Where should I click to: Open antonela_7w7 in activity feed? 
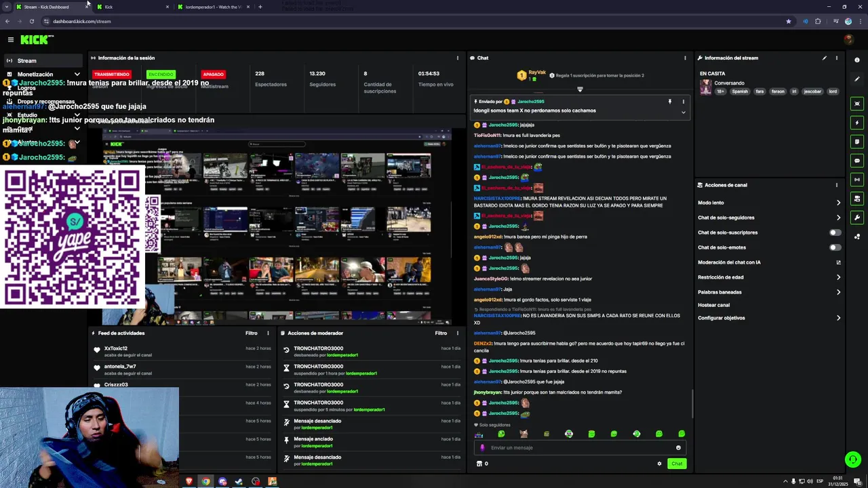click(120, 367)
